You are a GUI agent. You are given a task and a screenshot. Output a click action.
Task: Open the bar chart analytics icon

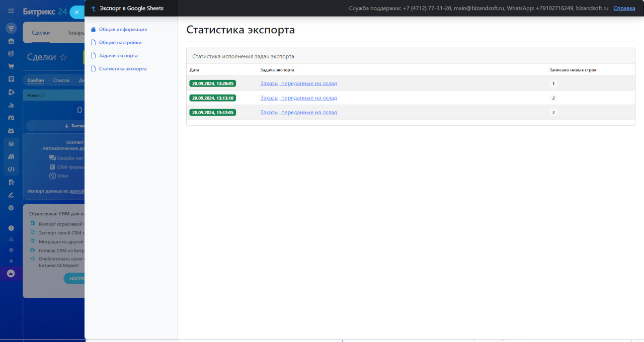click(x=11, y=105)
